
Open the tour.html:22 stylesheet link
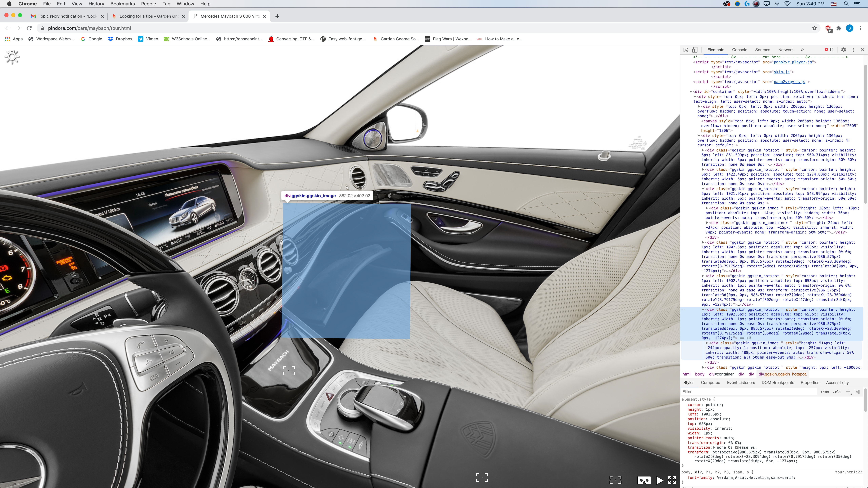848,472
